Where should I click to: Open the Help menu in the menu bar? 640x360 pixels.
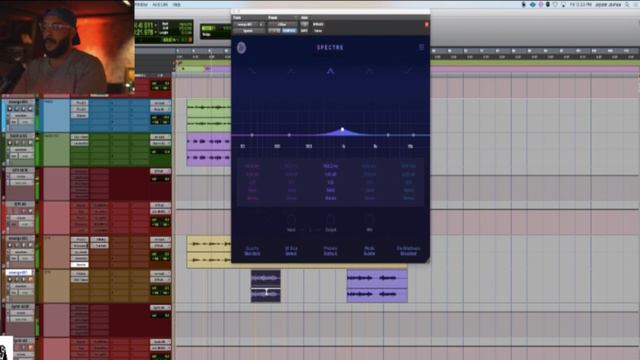(x=176, y=4)
